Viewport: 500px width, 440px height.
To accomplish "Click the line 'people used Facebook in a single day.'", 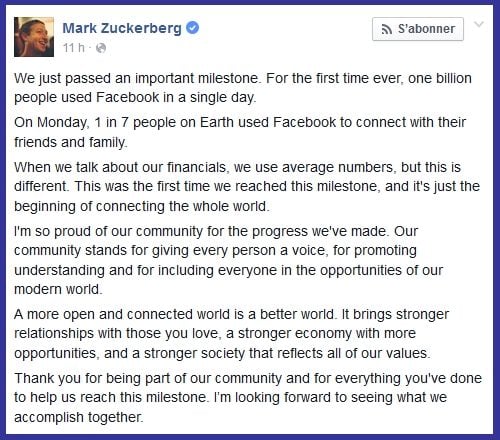I will 135,98.
